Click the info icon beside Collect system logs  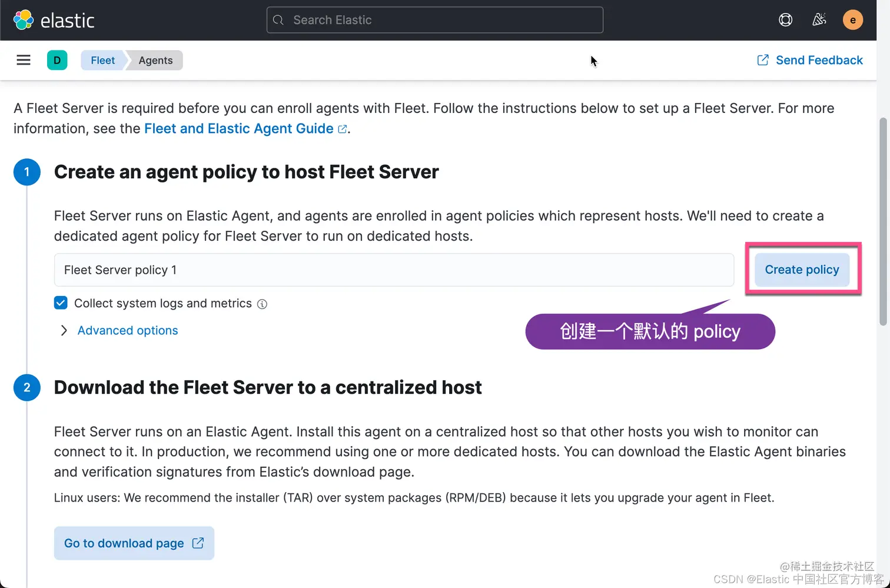click(263, 304)
